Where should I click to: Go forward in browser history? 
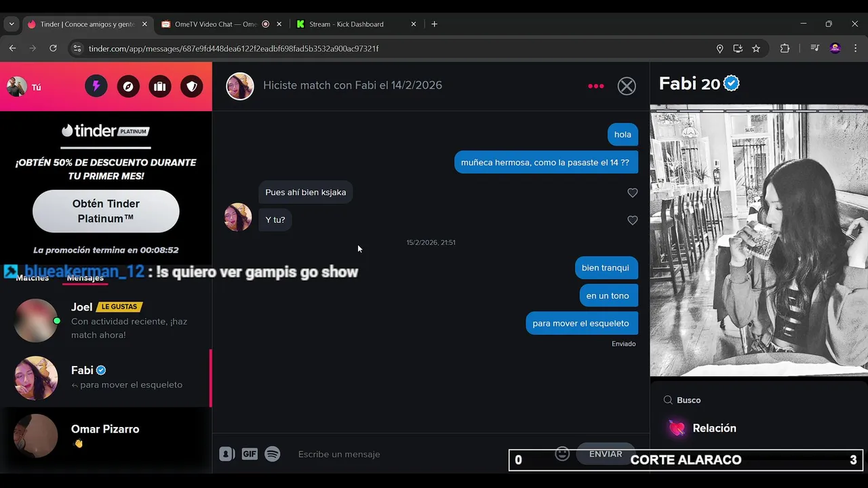coord(33,48)
